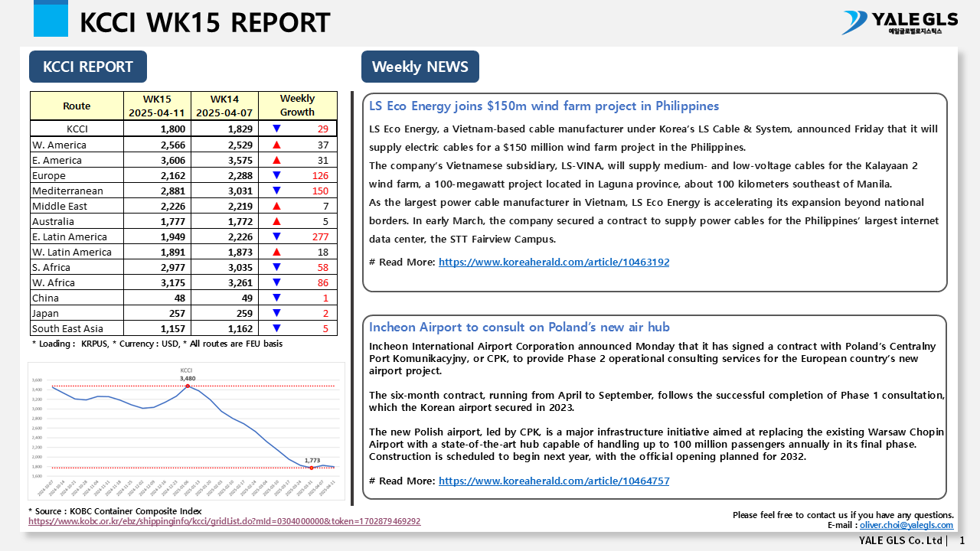Select the China route cell
The height and width of the screenshot is (551, 980).
click(x=77, y=298)
